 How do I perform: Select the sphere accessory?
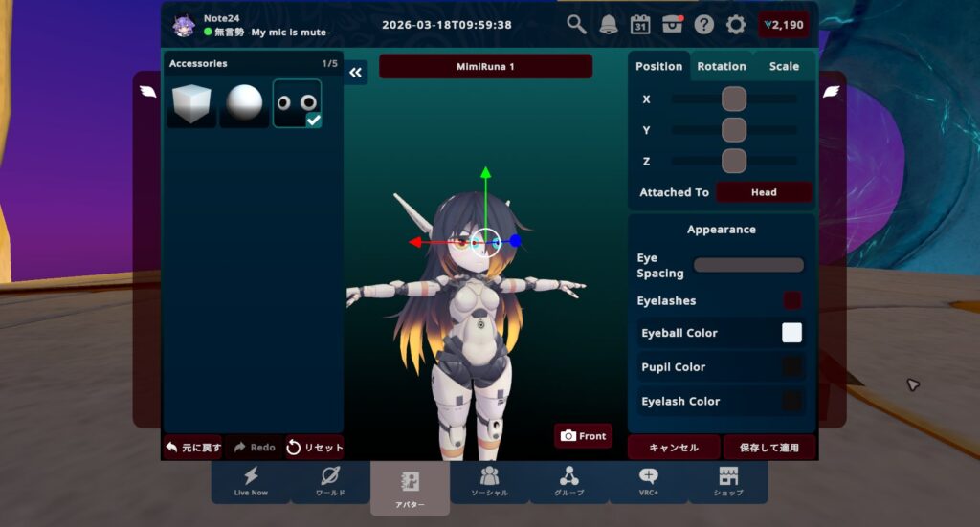(243, 103)
